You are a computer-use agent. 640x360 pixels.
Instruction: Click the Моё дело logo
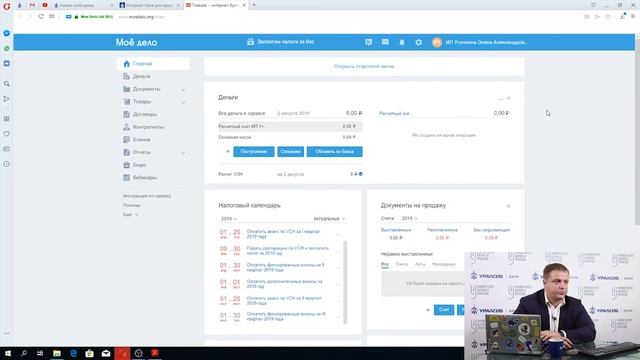[x=136, y=42]
